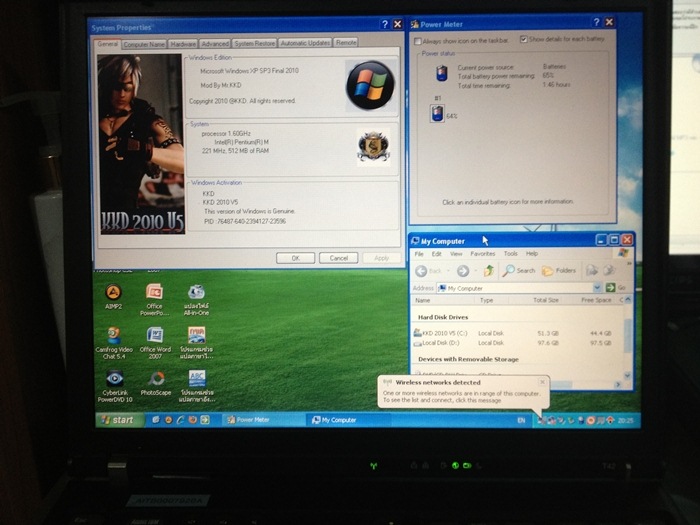Close the wireless networks detected balloon
This screenshot has height=525, width=700.
coord(542,381)
